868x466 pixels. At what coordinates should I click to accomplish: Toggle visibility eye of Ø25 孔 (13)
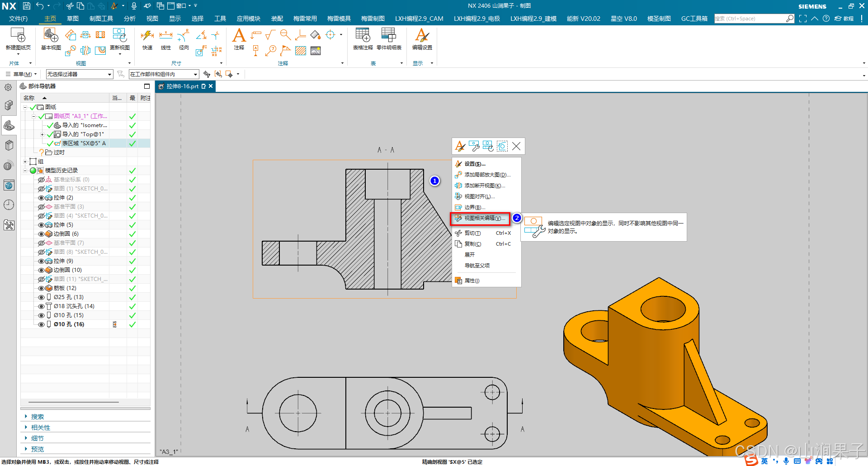[41, 297]
